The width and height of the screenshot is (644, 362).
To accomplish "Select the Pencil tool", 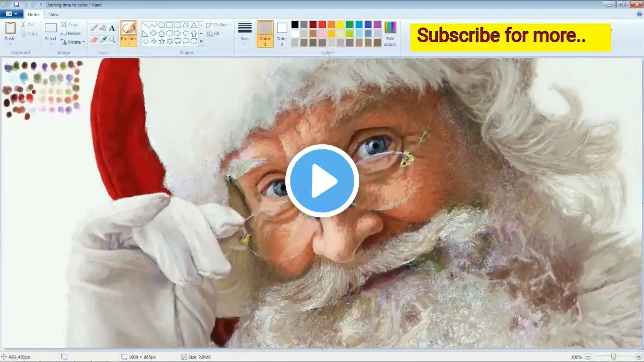I will click(x=94, y=28).
